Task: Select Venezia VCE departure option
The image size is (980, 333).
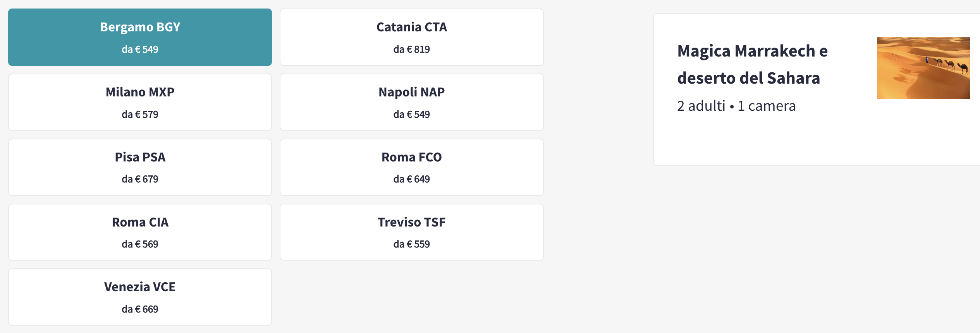Action: (140, 297)
